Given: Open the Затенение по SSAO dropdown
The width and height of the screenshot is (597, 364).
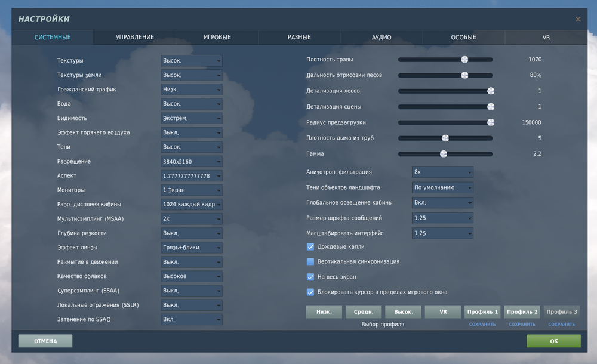Looking at the screenshot, I should point(192,319).
